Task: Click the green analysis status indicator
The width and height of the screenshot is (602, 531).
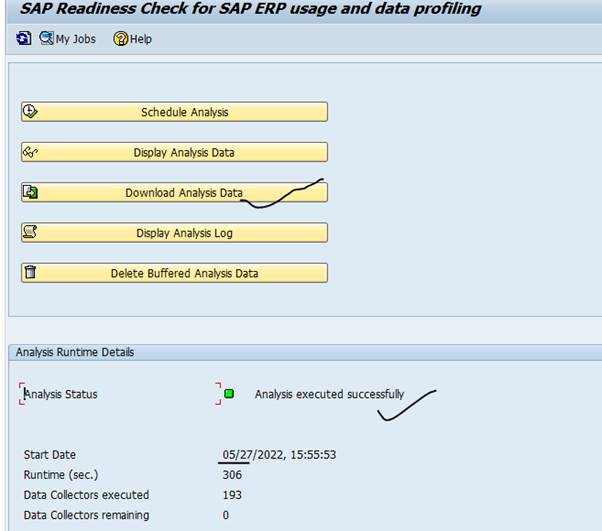Action: click(x=229, y=394)
